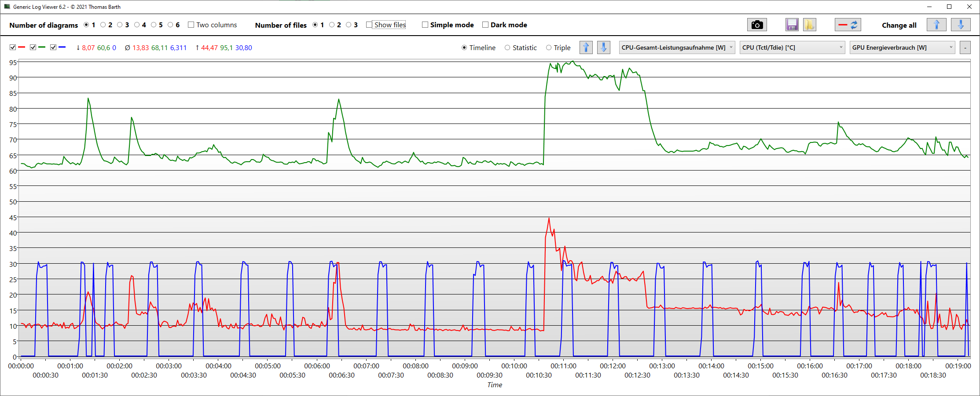Select 3 for Number of files
Image resolution: width=980 pixels, height=396 pixels.
(349, 25)
